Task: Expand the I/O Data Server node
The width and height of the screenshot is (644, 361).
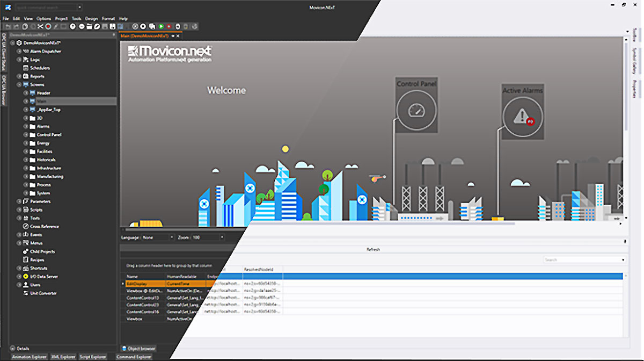Action: pos(19,276)
